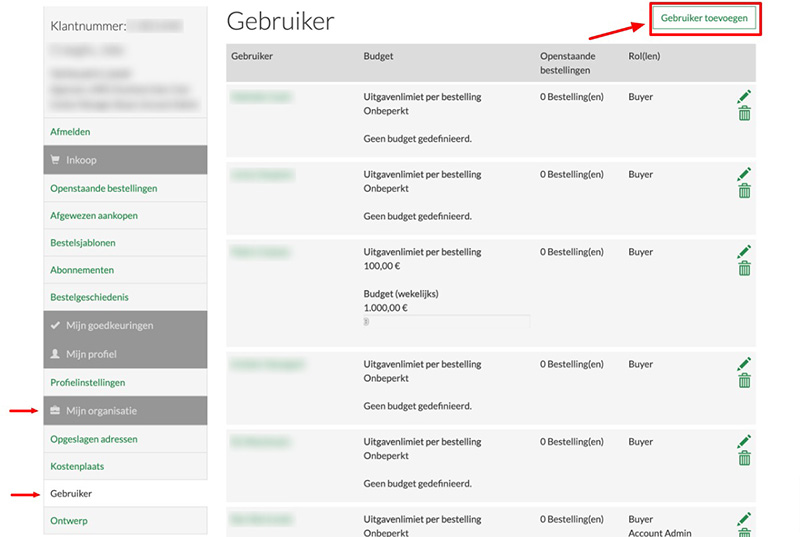Open 'Openstaande bestellingen' in the sidebar
Image resolution: width=800 pixels, height=537 pixels.
coord(104,188)
